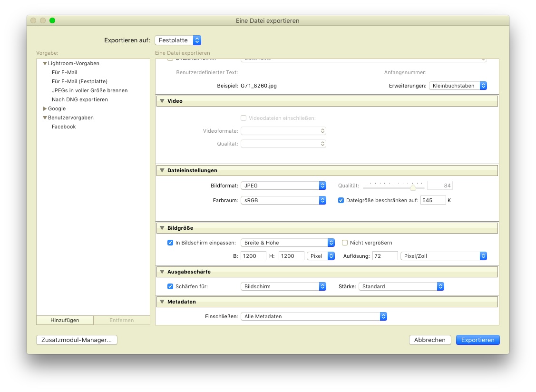The height and width of the screenshot is (392, 536).
Task: Uncheck Schärfen für checkbox
Action: pyautogui.click(x=170, y=287)
